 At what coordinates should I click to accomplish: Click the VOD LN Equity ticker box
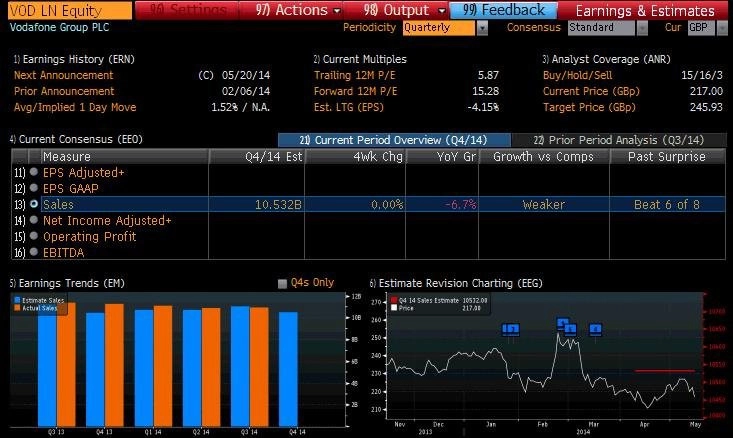coord(70,10)
